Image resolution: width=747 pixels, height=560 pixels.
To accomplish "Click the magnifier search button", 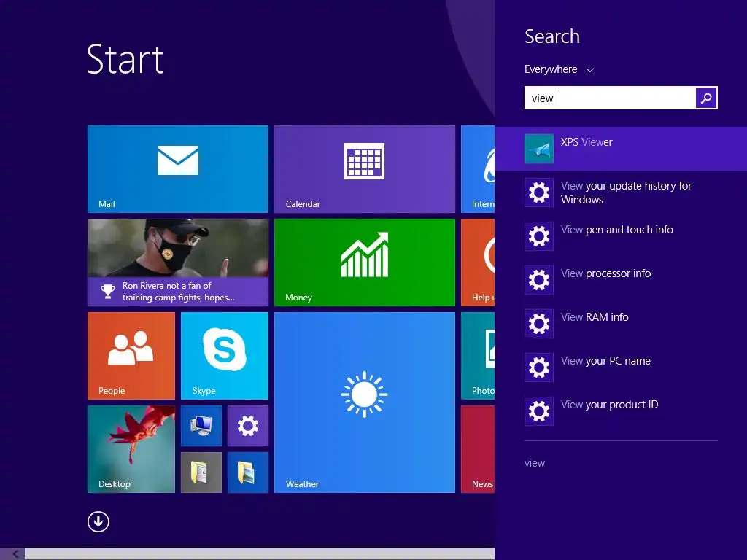I will point(706,98).
